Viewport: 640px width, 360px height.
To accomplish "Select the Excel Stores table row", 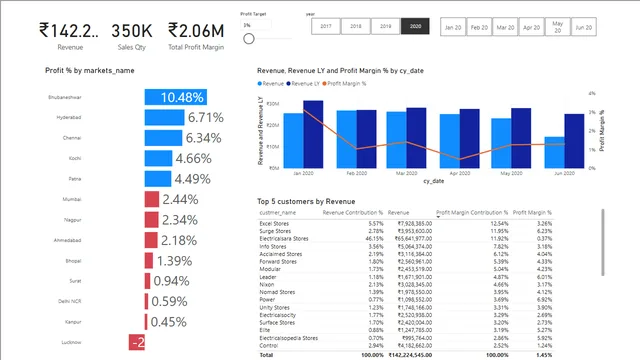I will tap(405, 224).
